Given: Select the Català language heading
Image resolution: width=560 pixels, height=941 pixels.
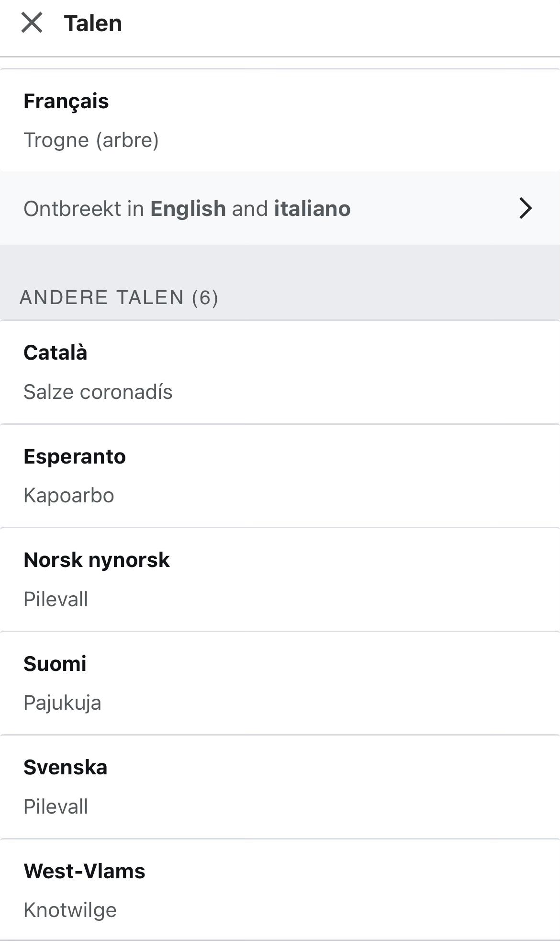Looking at the screenshot, I should [x=55, y=352].
